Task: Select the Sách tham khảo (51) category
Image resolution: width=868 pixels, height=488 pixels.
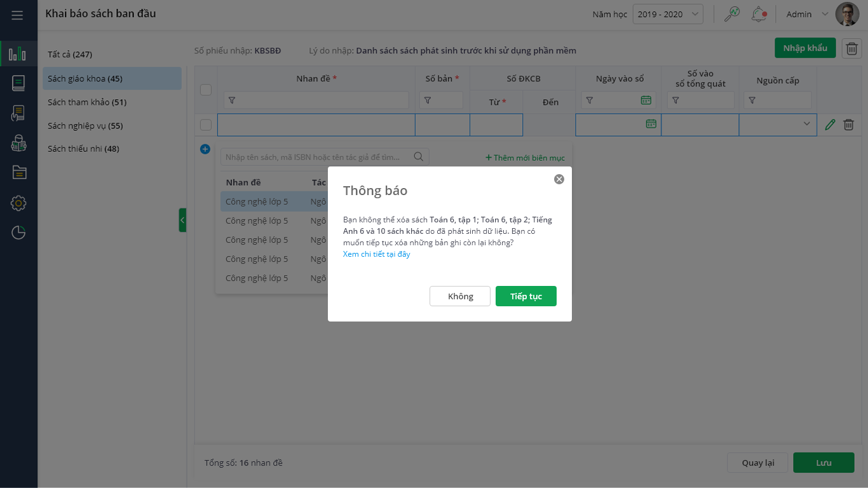Action: click(87, 102)
